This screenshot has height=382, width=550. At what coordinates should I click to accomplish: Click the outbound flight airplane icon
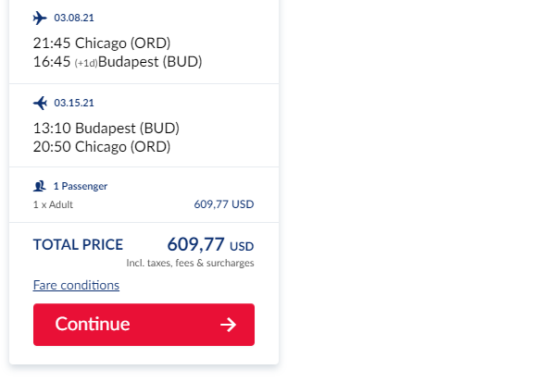click(x=40, y=18)
